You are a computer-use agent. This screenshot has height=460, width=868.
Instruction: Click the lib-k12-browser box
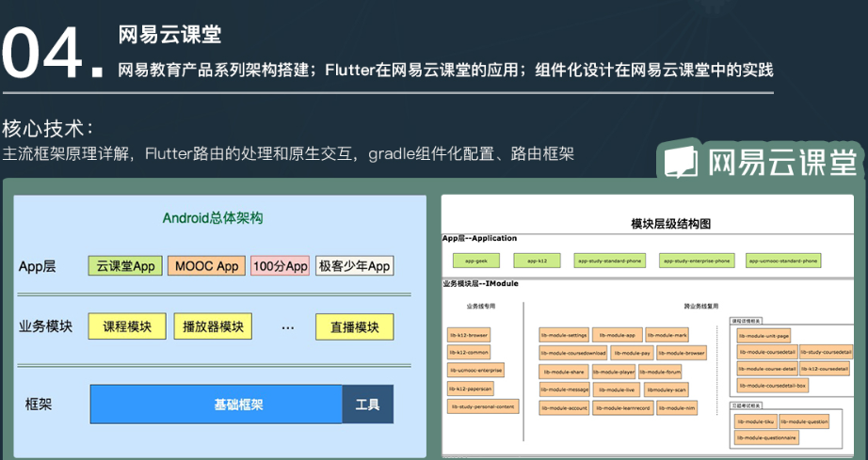point(468,335)
